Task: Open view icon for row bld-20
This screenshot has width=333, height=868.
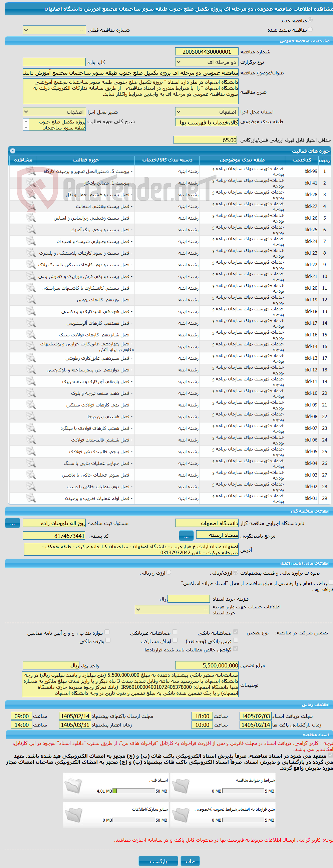Action: click(x=31, y=288)
